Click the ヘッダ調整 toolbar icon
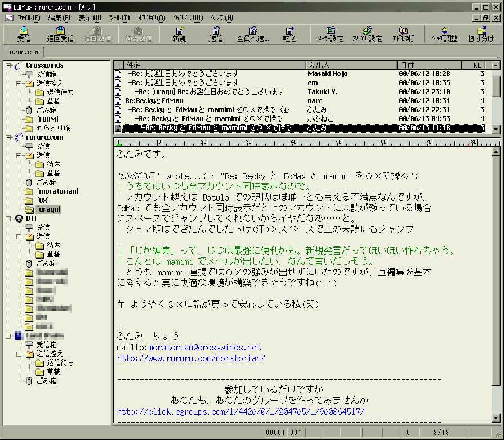Viewport: 504px width, 440px height. coord(444,34)
